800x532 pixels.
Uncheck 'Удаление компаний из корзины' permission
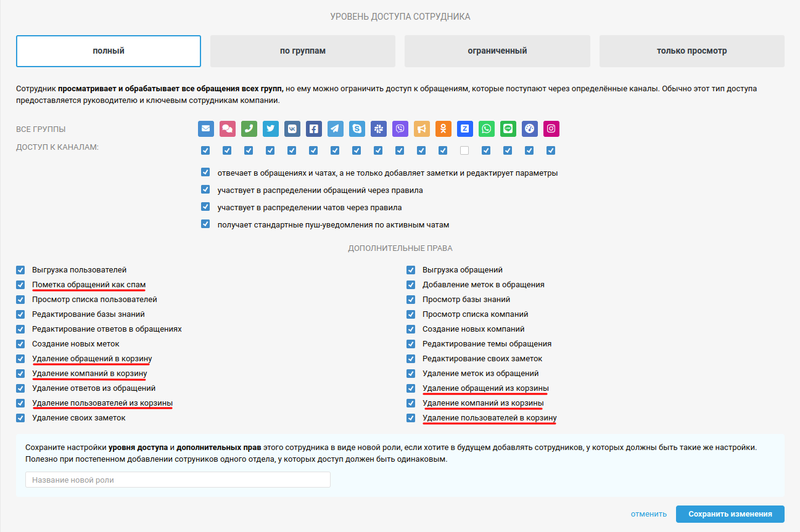411,403
